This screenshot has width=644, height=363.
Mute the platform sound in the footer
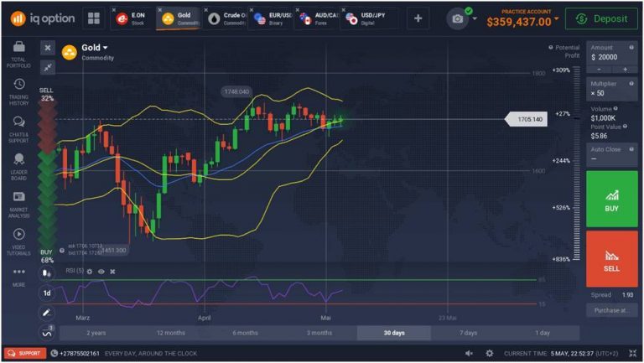(469, 354)
